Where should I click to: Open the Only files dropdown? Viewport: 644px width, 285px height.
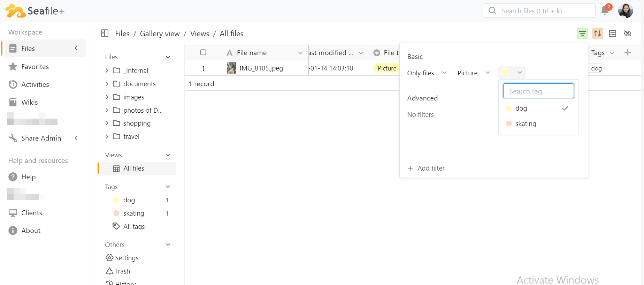427,73
